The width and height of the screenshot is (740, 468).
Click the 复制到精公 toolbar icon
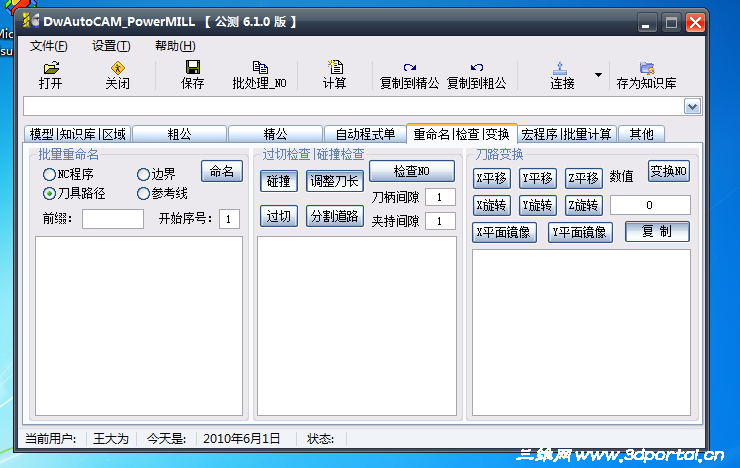click(x=410, y=67)
